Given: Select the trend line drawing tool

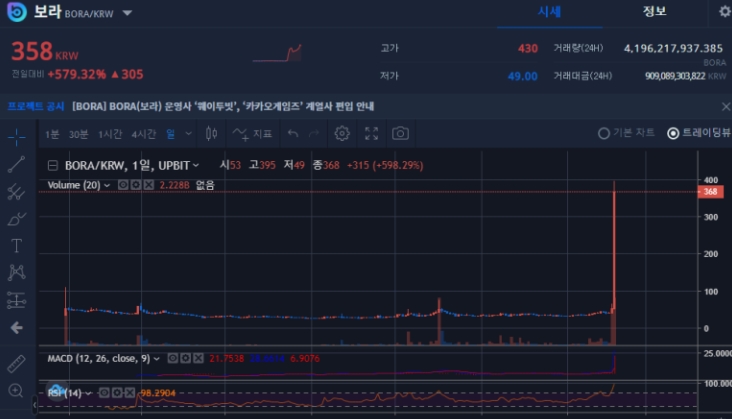Looking at the screenshot, I should [x=16, y=164].
